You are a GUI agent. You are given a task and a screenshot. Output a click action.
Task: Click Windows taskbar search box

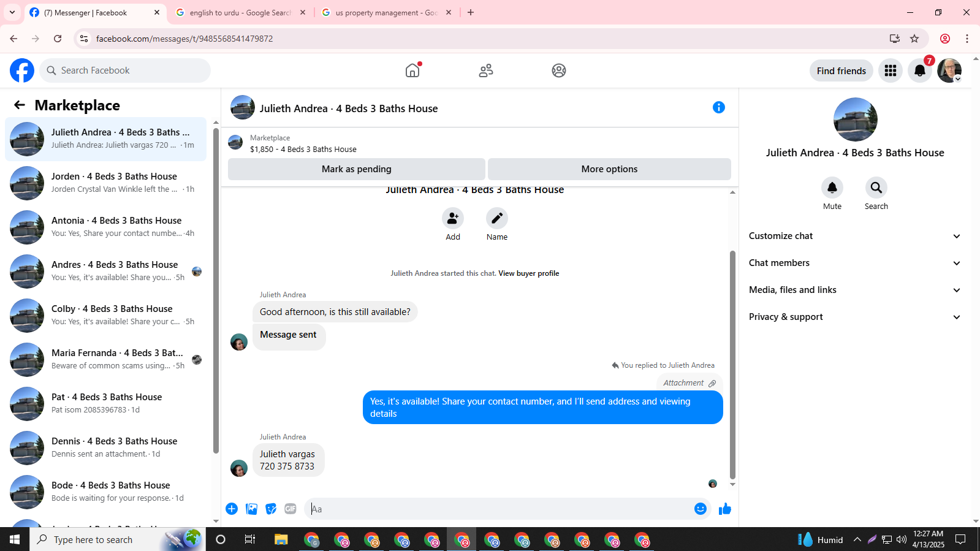click(x=118, y=539)
